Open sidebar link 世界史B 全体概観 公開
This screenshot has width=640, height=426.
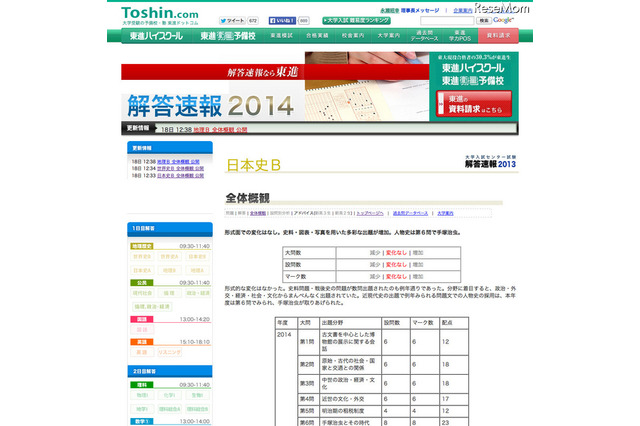pos(180,168)
